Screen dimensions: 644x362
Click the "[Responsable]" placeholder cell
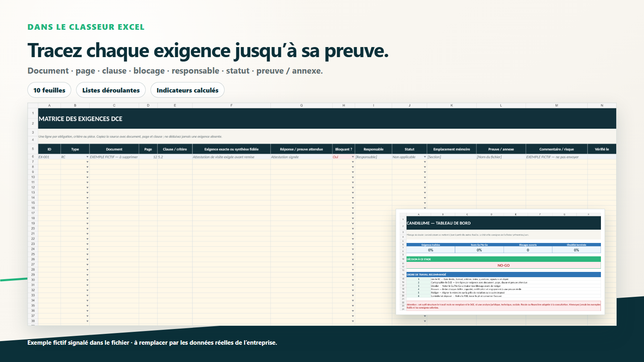[374, 157]
